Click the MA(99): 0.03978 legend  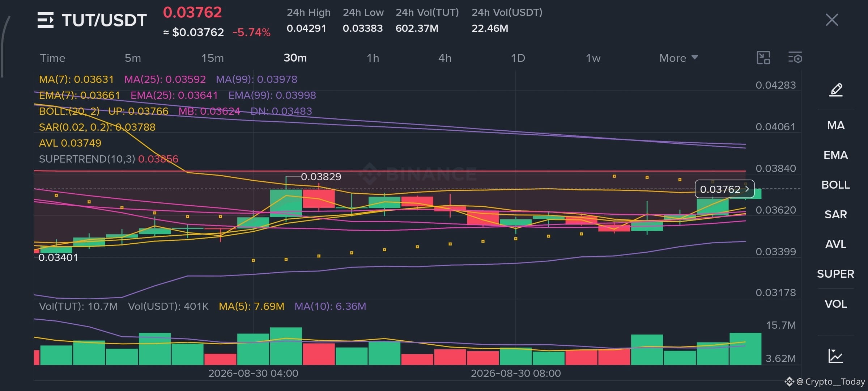tap(256, 79)
